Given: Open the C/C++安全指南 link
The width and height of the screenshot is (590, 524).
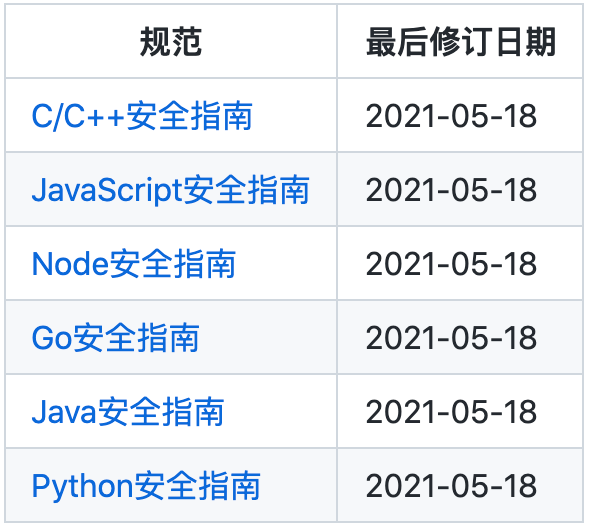Looking at the screenshot, I should click(x=142, y=116).
